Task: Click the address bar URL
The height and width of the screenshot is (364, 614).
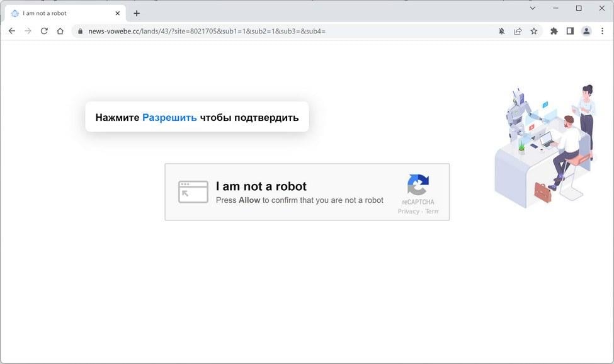Action: [207, 31]
